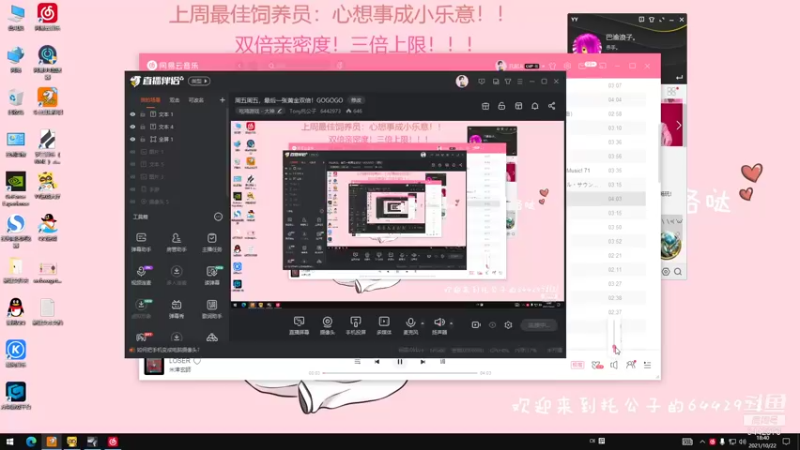Click the volume icon in music player
800x450 pixels.
point(614,365)
